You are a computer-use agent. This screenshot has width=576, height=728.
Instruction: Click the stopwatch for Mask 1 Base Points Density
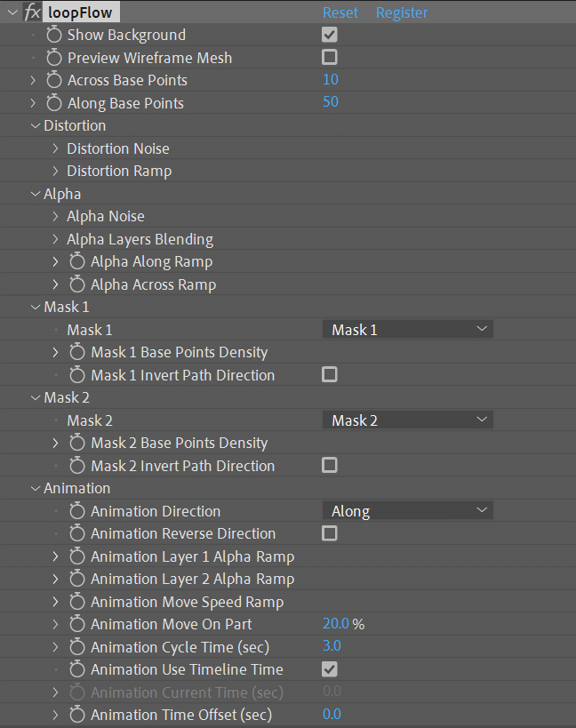[x=77, y=352]
